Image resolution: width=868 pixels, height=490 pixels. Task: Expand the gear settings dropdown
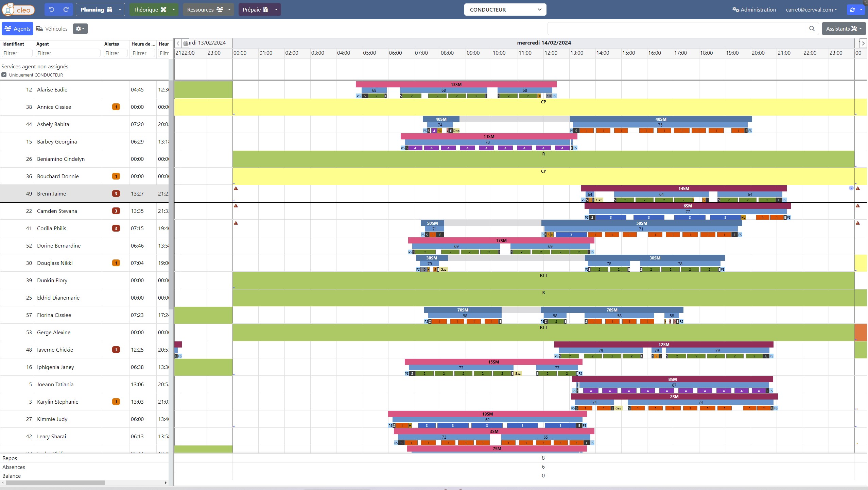click(80, 29)
